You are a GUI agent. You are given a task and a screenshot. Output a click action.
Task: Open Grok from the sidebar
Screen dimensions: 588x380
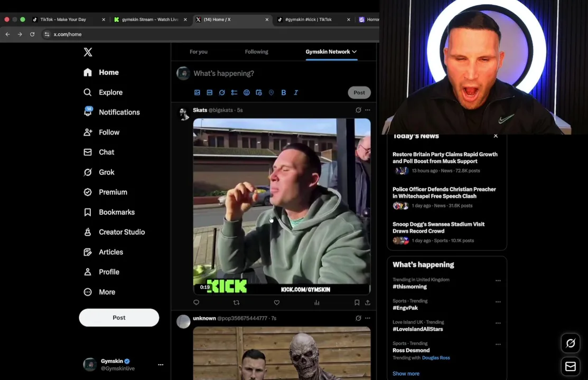coord(99,172)
